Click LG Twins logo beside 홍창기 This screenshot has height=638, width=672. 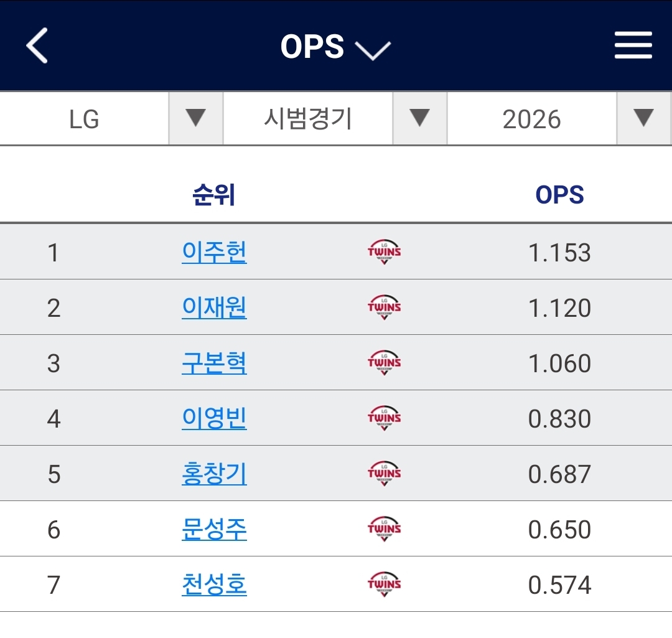coord(384,474)
